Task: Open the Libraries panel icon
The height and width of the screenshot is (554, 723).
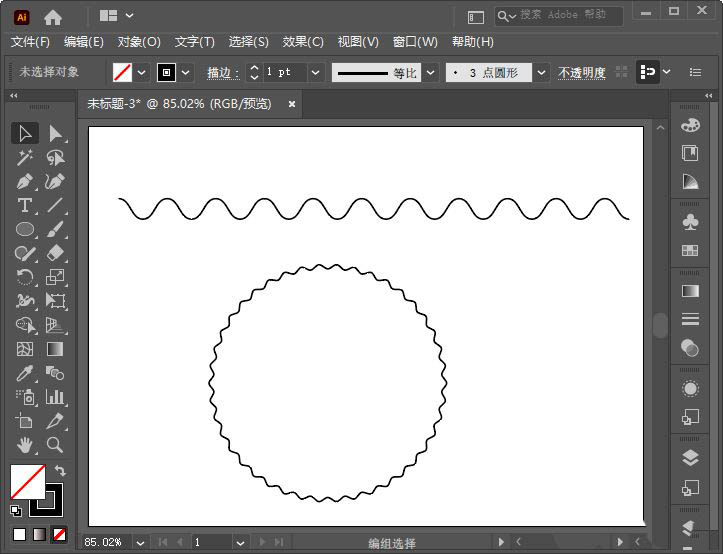Action: (x=690, y=153)
